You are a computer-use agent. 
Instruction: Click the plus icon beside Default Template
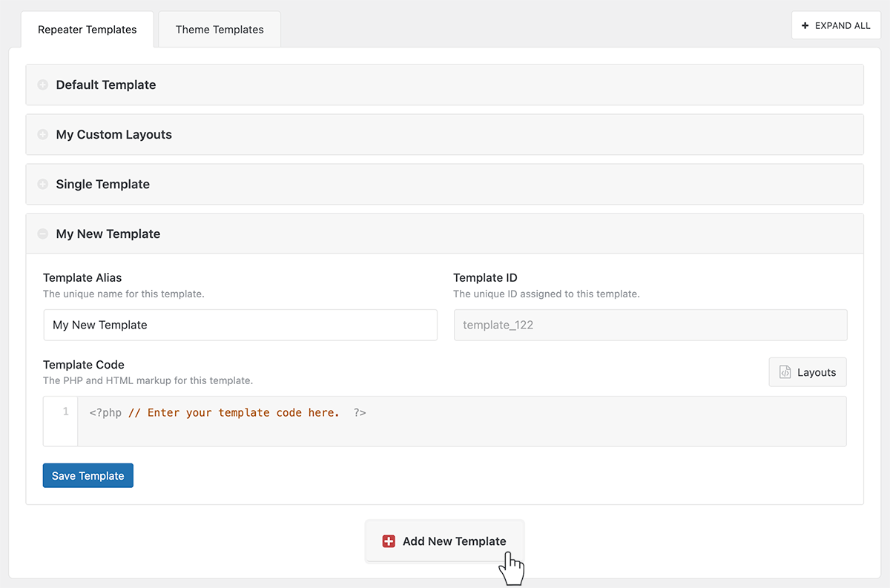point(43,85)
